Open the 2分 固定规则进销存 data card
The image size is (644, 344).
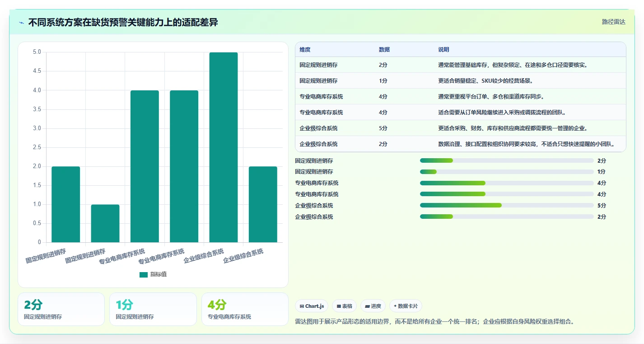(x=61, y=309)
